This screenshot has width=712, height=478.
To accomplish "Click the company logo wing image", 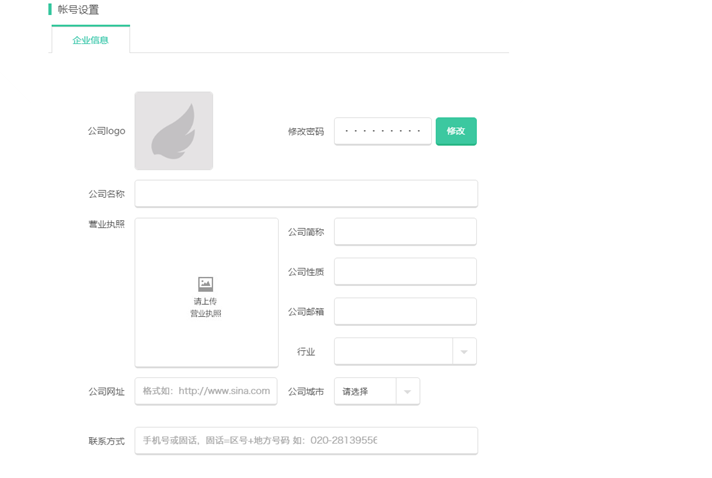I will click(173, 131).
